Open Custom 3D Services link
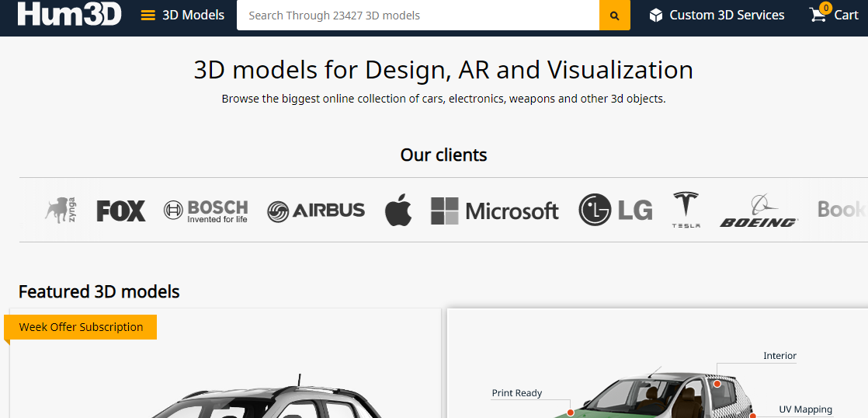Image resolution: width=868 pixels, height=418 pixels. [x=727, y=15]
